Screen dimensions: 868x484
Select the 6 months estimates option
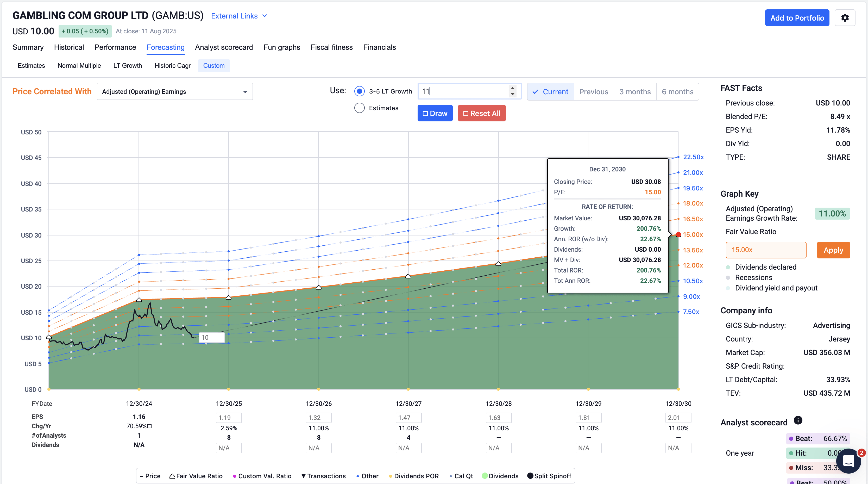[x=678, y=92]
